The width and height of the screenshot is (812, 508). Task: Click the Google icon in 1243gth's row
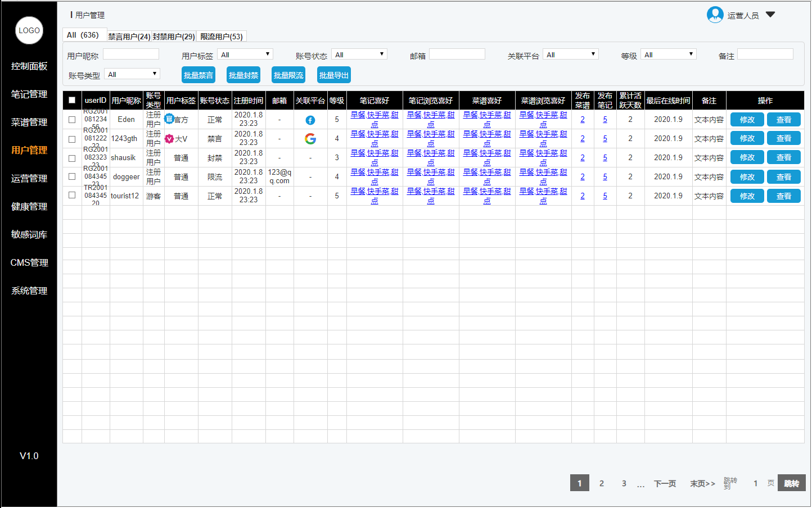pos(310,139)
